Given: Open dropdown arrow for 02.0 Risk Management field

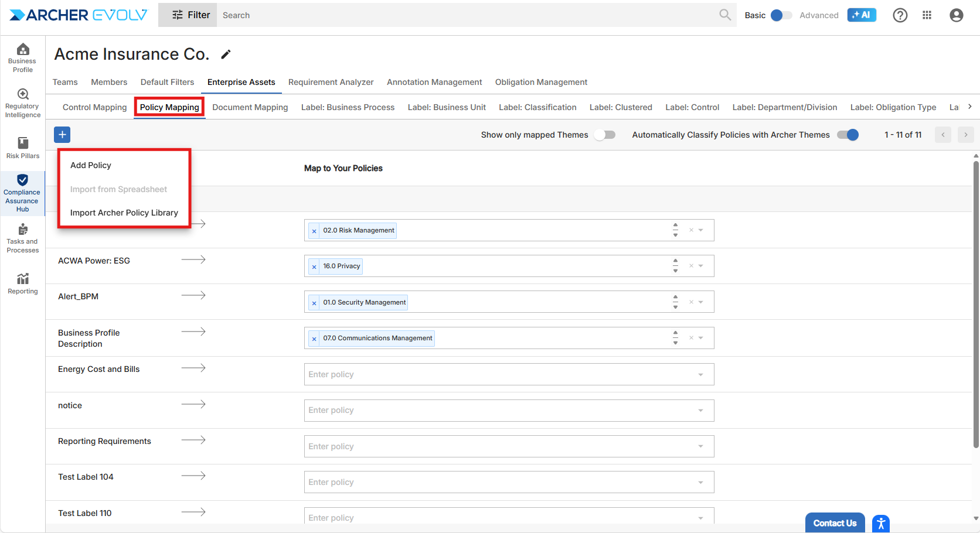Looking at the screenshot, I should 701,230.
